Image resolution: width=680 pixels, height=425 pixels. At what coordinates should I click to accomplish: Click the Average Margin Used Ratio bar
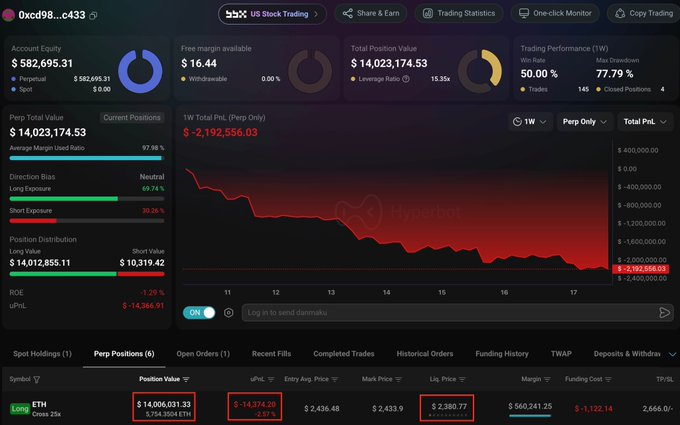pos(87,158)
